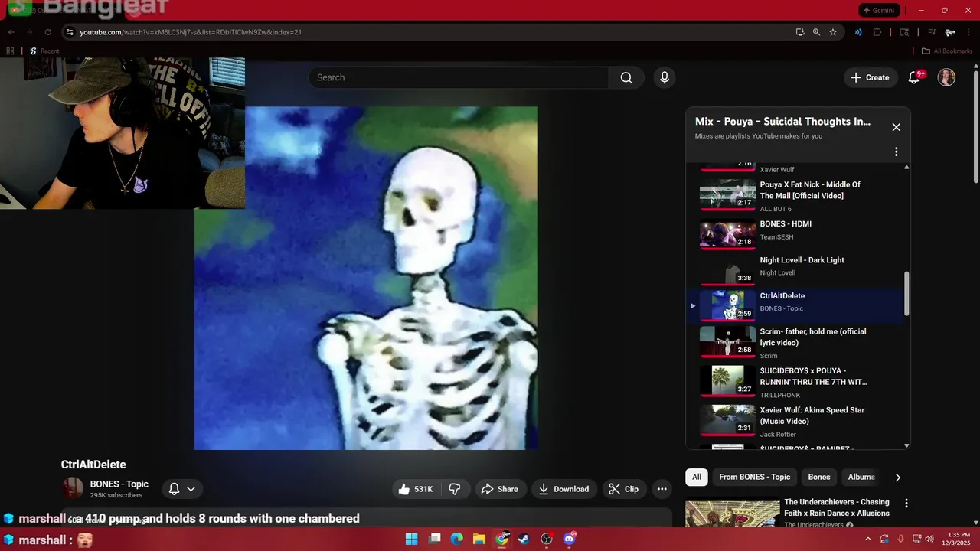Image resolution: width=980 pixels, height=551 pixels.
Task: Open BONES - Topic subscription notification dropdown
Action: [182, 489]
